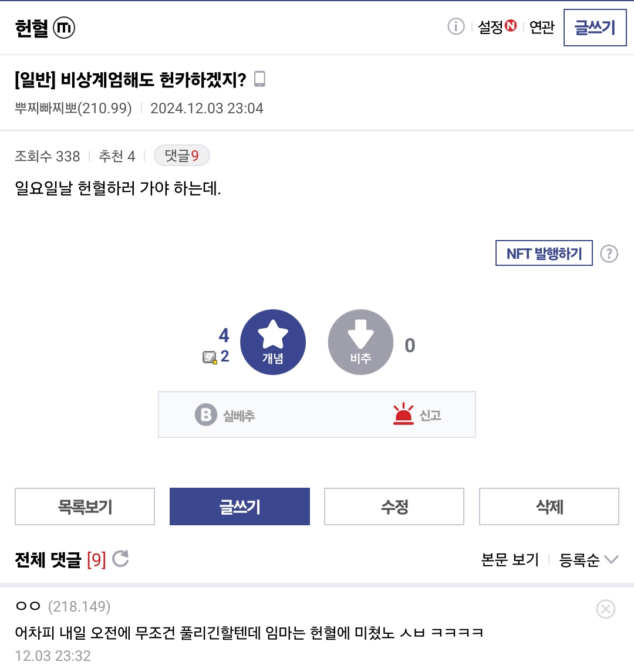Report post with the 신고 siren icon
Viewport: 634px width, 672px height.
point(403,415)
